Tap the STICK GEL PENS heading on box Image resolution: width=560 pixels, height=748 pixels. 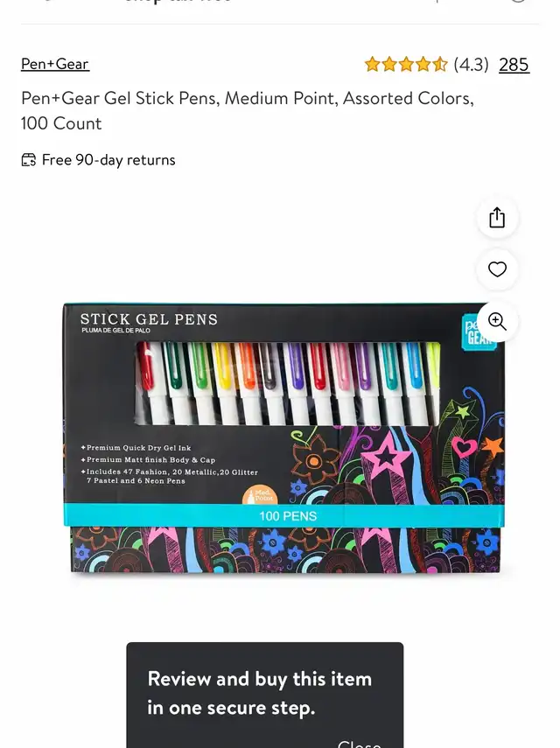[149, 319]
